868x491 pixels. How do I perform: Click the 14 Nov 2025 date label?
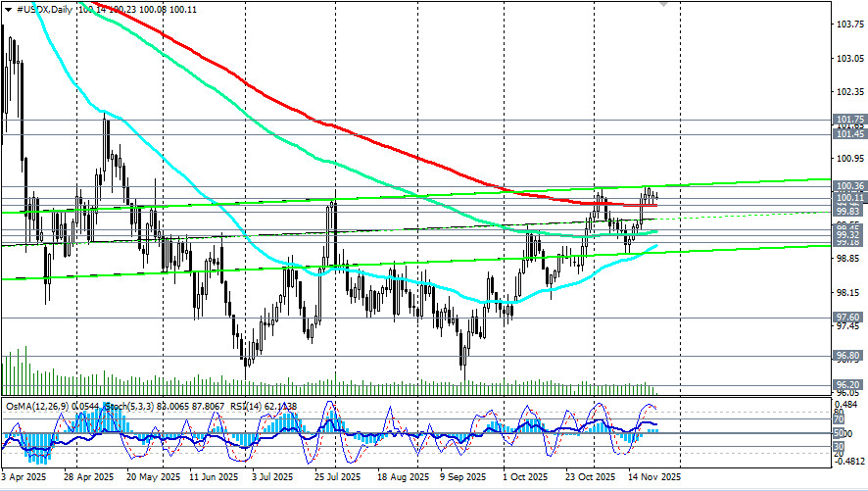[x=654, y=476]
